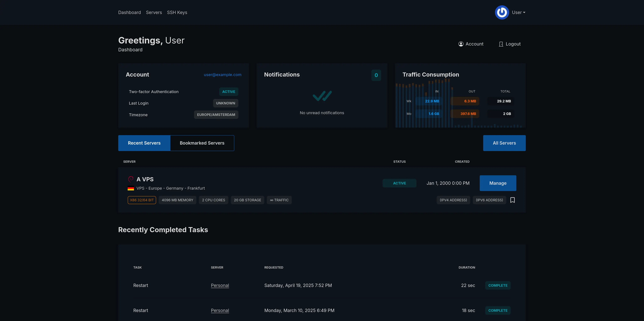Open the Personal server link under tasks
This screenshot has height=321, width=644.
220,285
